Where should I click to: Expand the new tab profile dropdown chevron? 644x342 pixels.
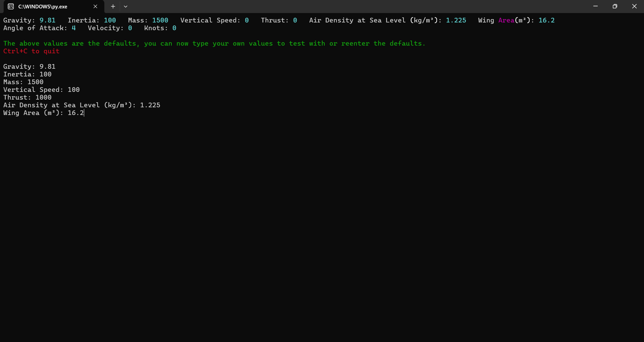[125, 6]
